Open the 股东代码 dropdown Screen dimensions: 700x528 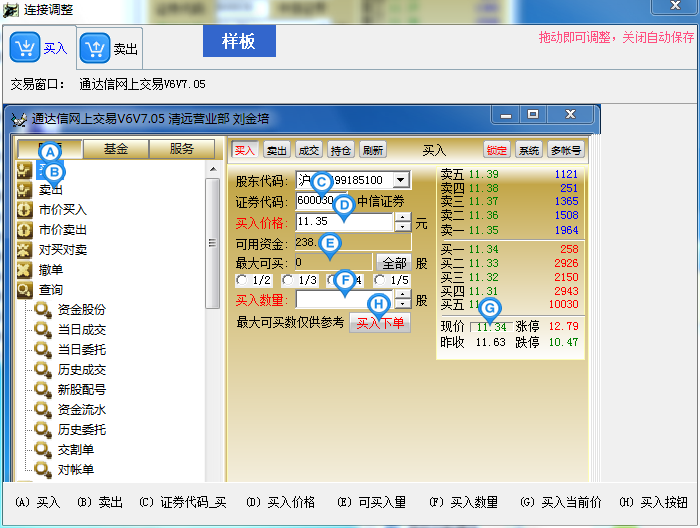[x=401, y=180]
